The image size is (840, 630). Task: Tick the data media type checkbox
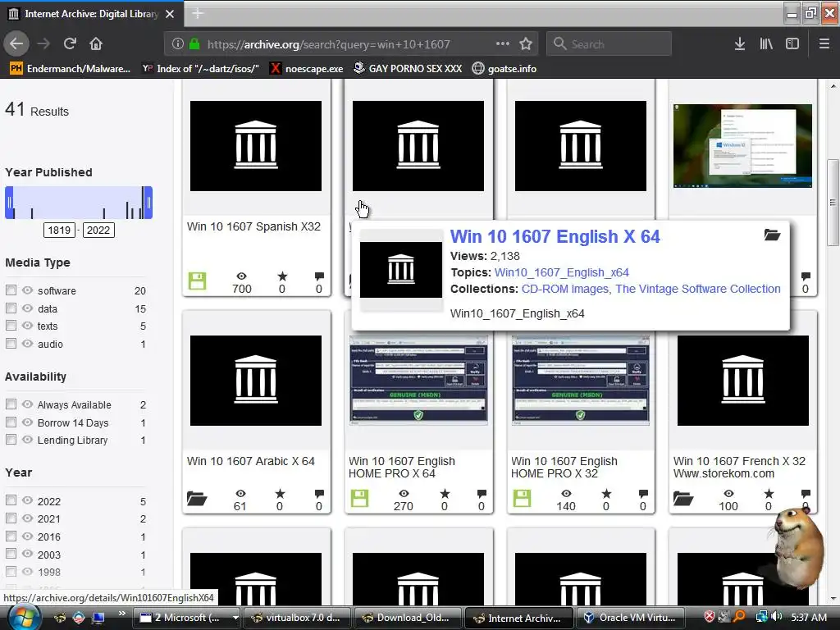point(11,308)
